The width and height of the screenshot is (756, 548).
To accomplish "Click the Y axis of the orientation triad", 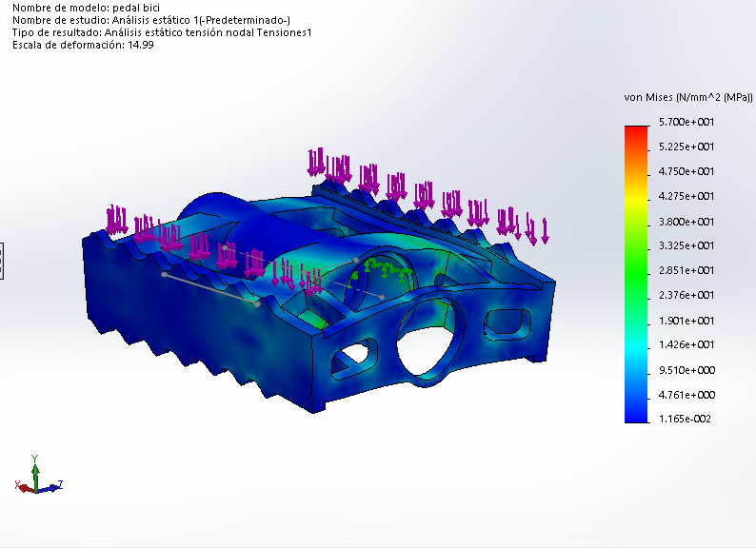I will 35,473.
